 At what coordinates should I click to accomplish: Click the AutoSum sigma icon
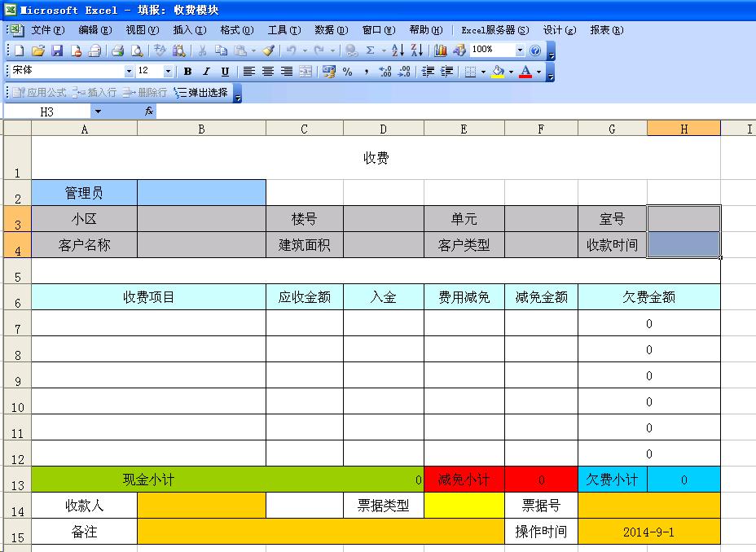[371, 50]
